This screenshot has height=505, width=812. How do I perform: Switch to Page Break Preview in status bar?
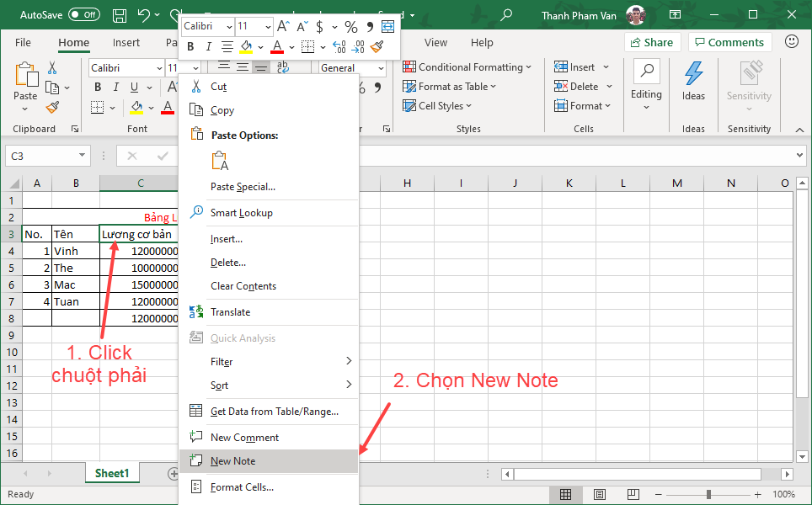(x=633, y=494)
